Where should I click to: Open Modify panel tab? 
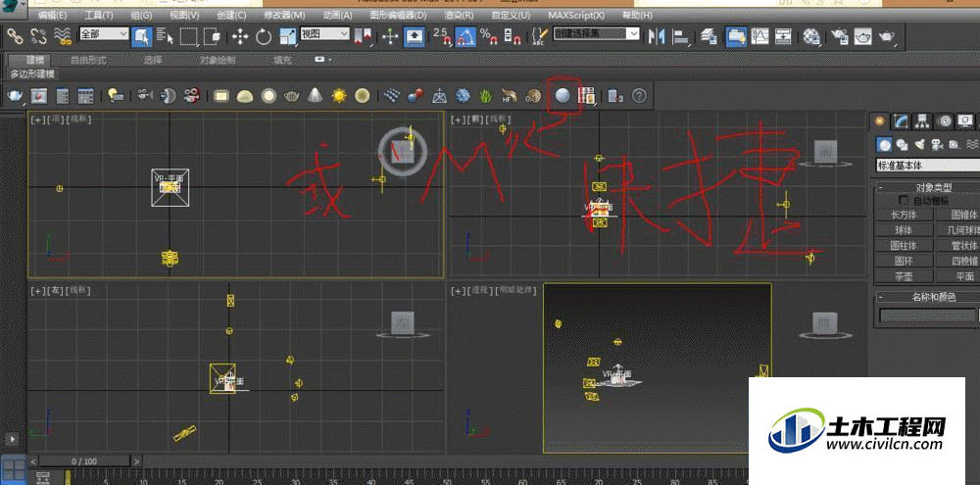pos(901,121)
